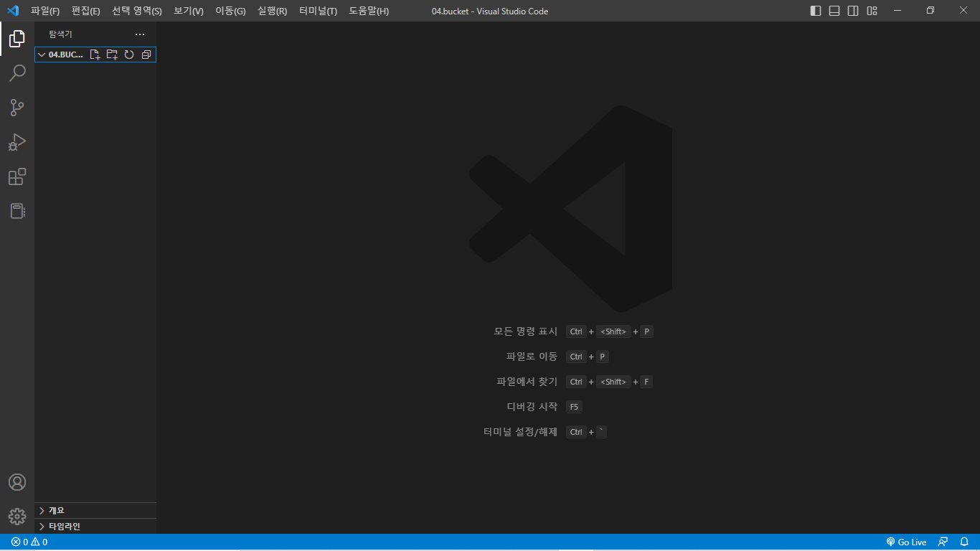This screenshot has height=551, width=980.
Task: Open the 터미널(T) menu
Action: tap(319, 11)
